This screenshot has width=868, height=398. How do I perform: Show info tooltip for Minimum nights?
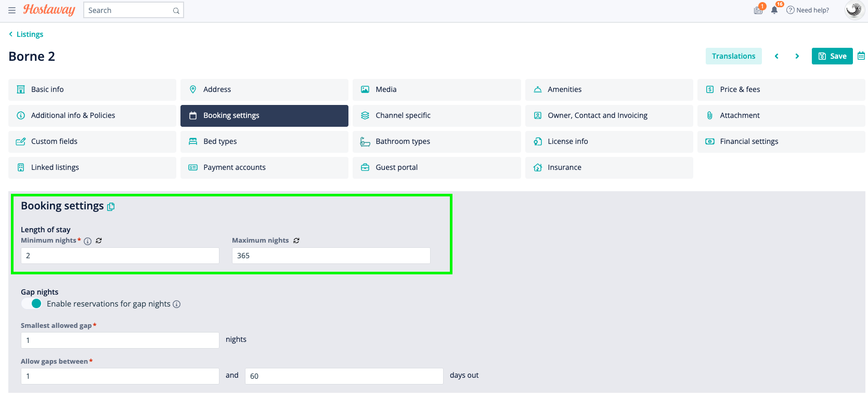87,241
